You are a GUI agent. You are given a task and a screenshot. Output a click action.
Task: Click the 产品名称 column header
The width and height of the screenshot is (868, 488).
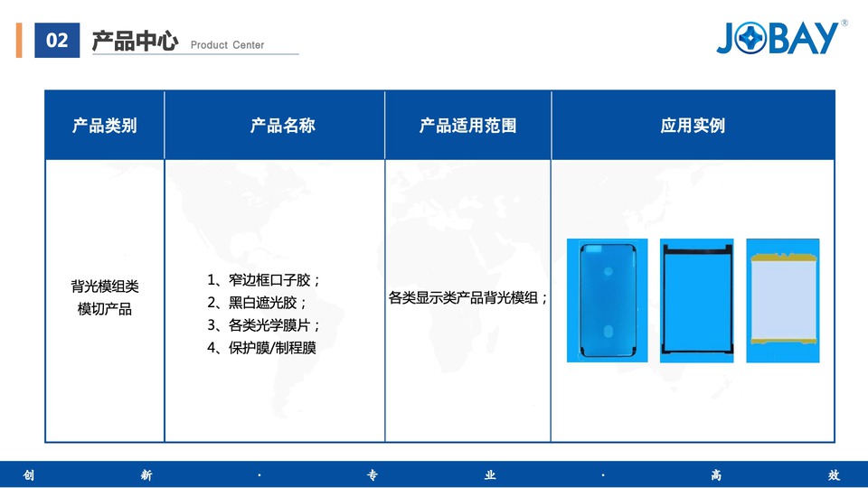[x=282, y=126]
